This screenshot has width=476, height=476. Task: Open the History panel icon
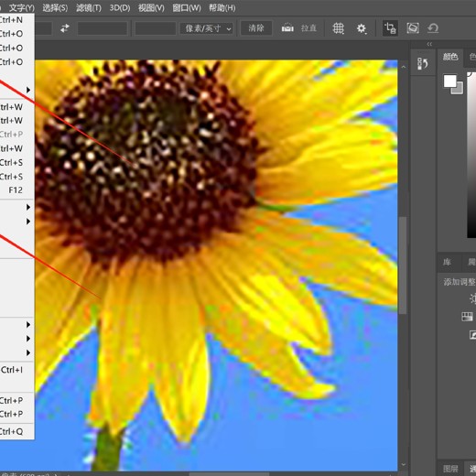(423, 64)
